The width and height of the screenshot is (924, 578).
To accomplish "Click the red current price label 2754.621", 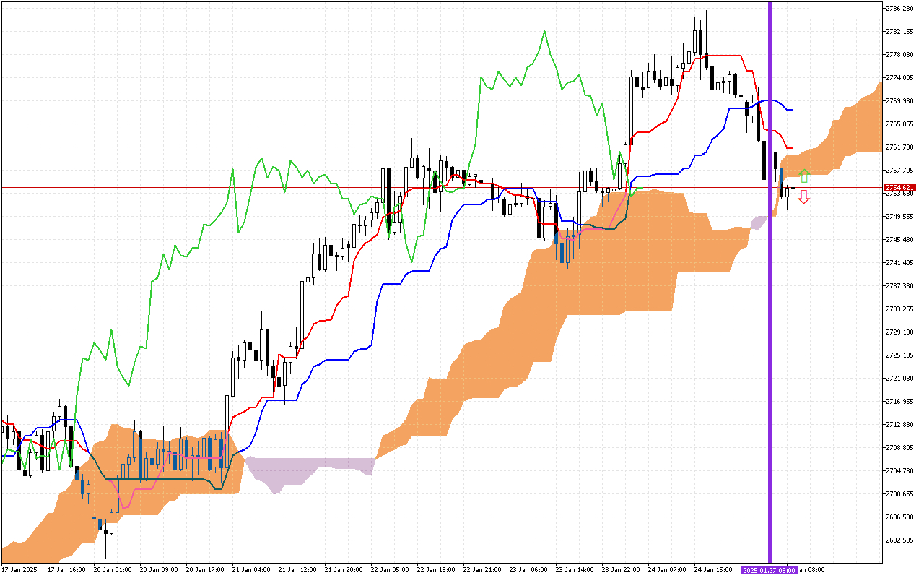I will [899, 188].
